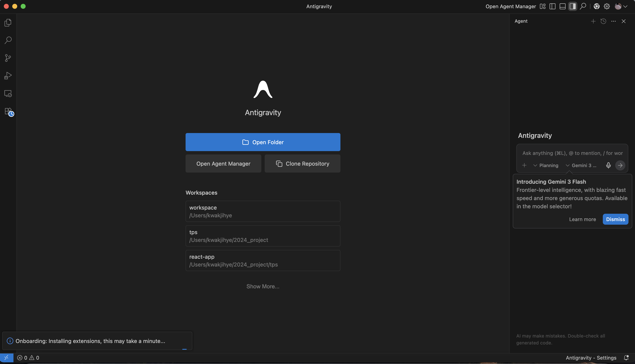Screen dimensions: 635x364
Task: Open the react-app workspace
Action: 263,261
